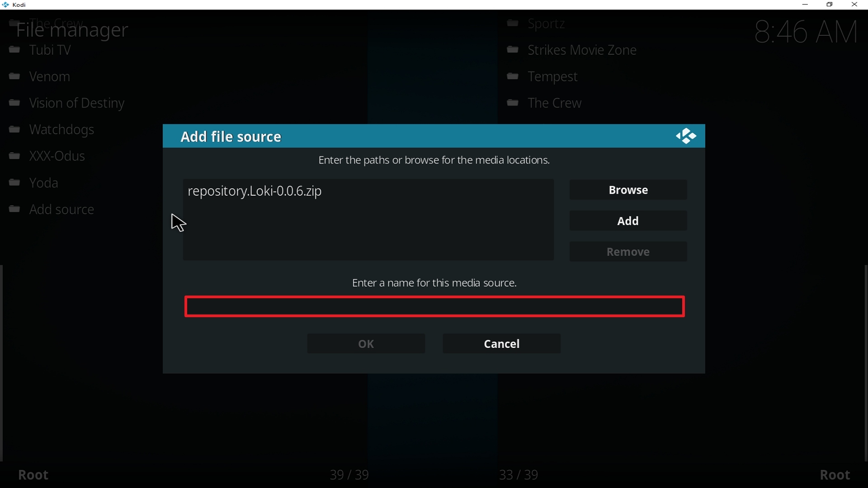Click the Vision of Destiny folder icon
This screenshot has width=868, height=488.
15,103
